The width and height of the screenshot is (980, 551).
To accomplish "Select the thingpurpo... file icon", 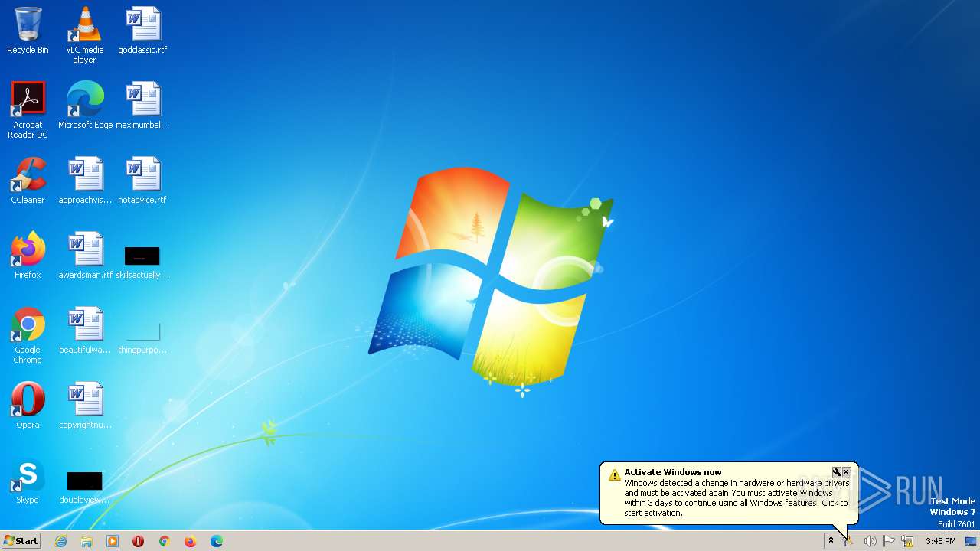I will 142,337.
